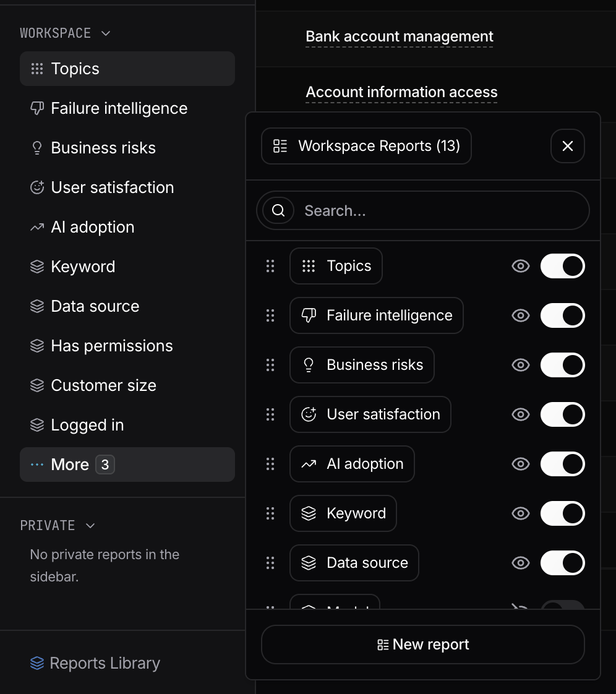Click the drag handle beside Business risks
The image size is (616, 694).
[x=270, y=365]
